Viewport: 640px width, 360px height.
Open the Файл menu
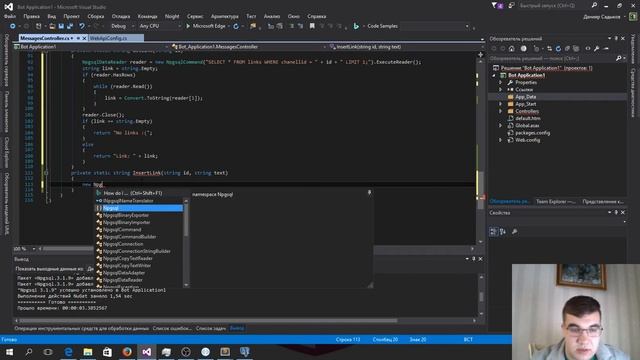(x=10, y=16)
